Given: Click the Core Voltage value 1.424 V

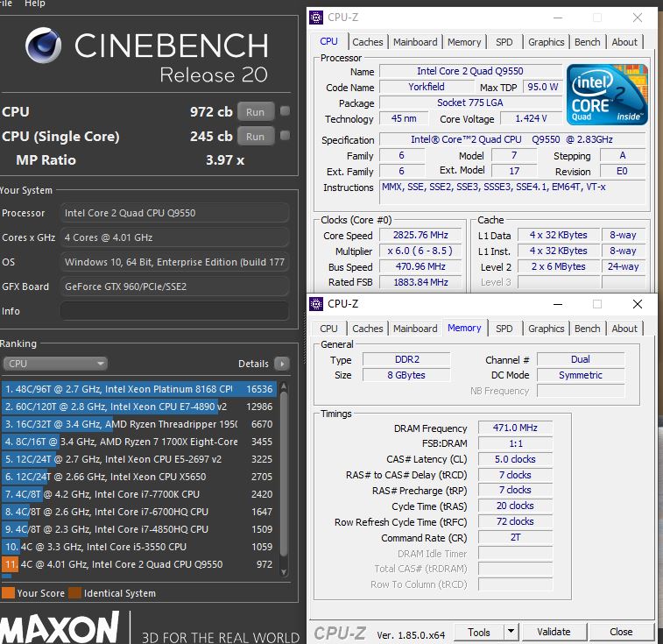Looking at the screenshot, I should [531, 118].
